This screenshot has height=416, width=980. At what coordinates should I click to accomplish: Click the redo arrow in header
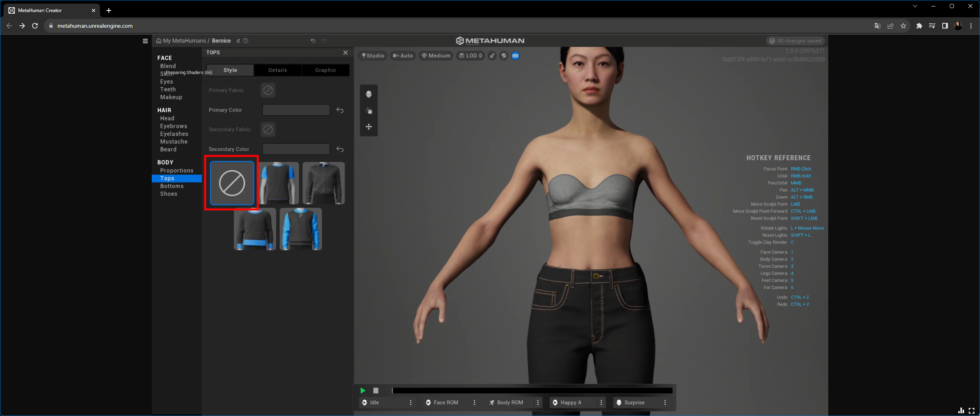[x=324, y=41]
